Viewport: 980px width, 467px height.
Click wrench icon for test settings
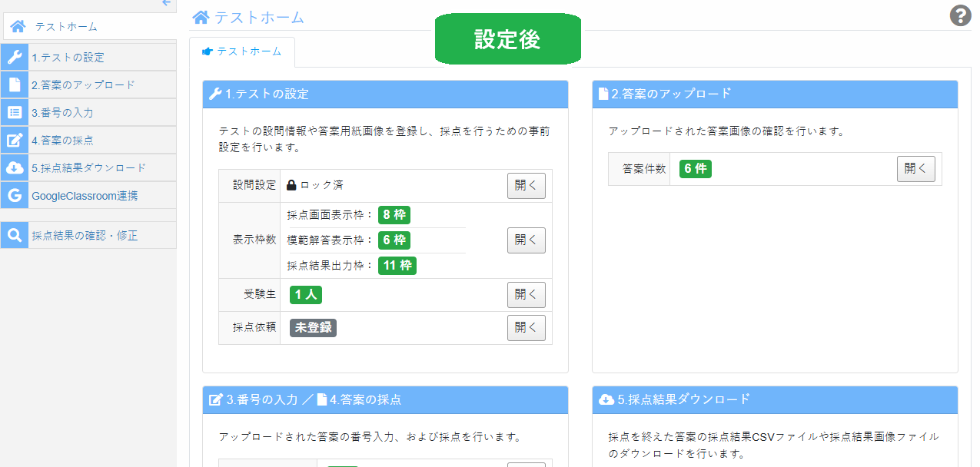[15, 57]
